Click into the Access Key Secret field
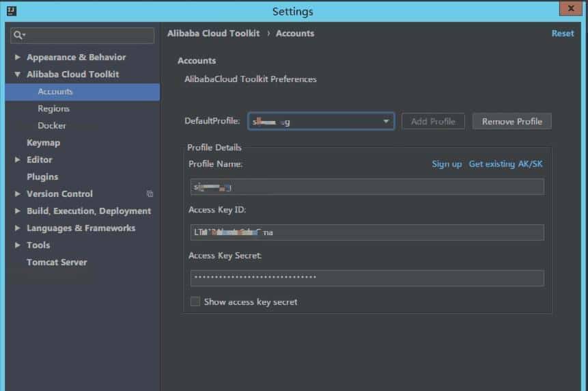The image size is (588, 391). [x=367, y=278]
